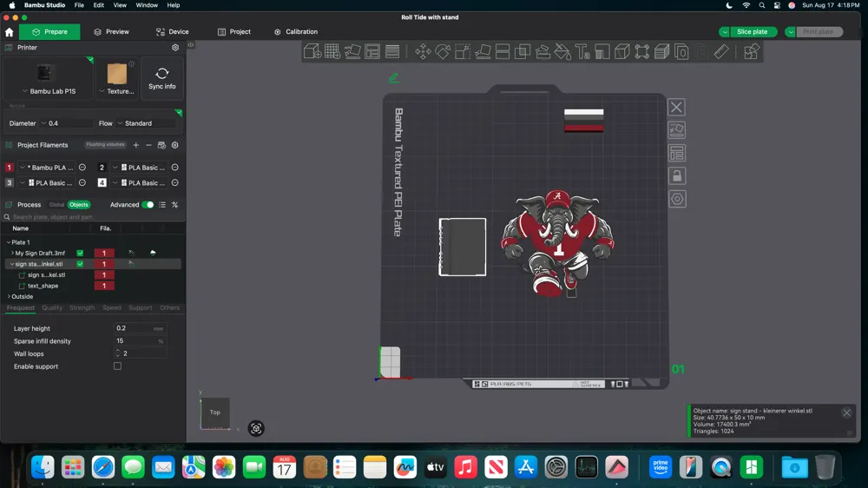Open filament 4 PLA Basic dropdown
868x488 pixels.
click(x=140, y=183)
